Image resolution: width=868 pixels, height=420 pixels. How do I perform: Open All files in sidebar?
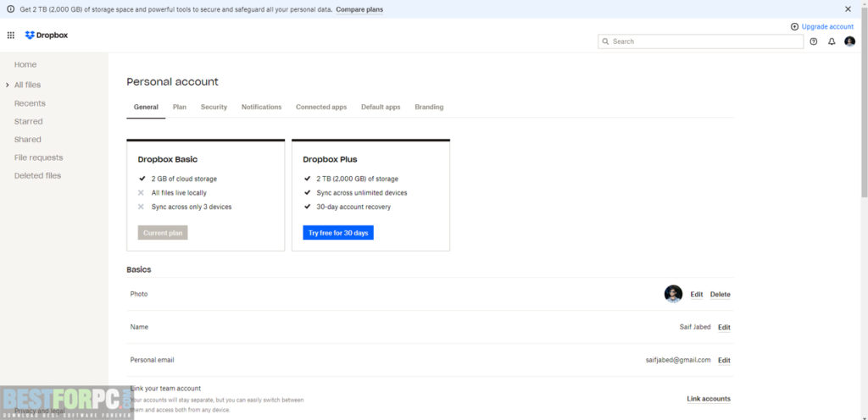(x=28, y=86)
